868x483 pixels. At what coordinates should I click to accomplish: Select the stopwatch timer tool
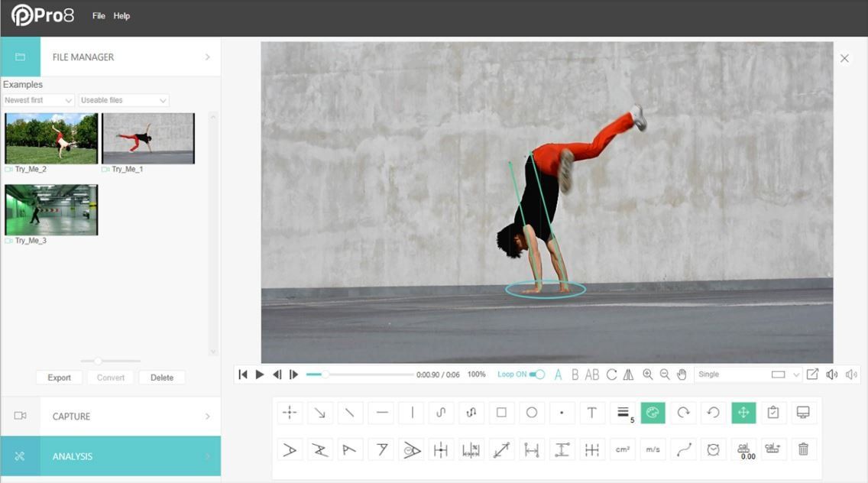[713, 449]
